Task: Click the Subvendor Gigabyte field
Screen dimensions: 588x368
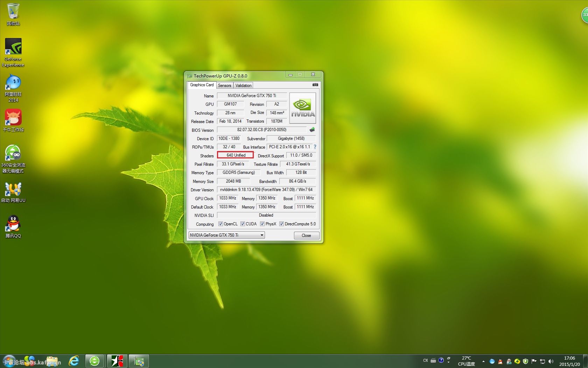Action: pos(291,138)
